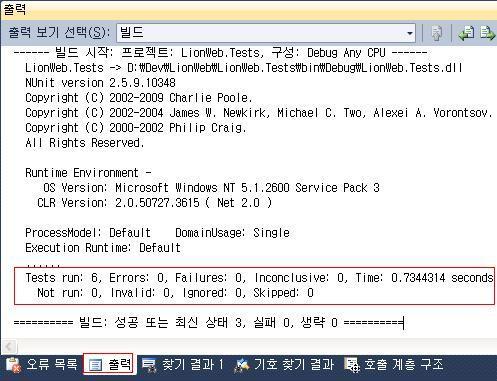Click the 'Tests run: 6' result line
497x381 pixels.
pyautogui.click(x=259, y=278)
